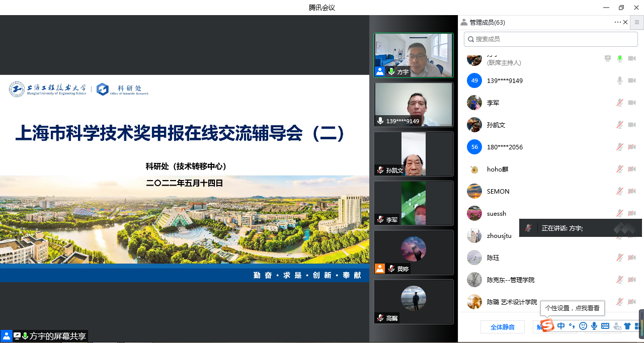Screen dimensions: 644x343
Task: Click the co-host's screen sharing icon
Action: coord(608,58)
